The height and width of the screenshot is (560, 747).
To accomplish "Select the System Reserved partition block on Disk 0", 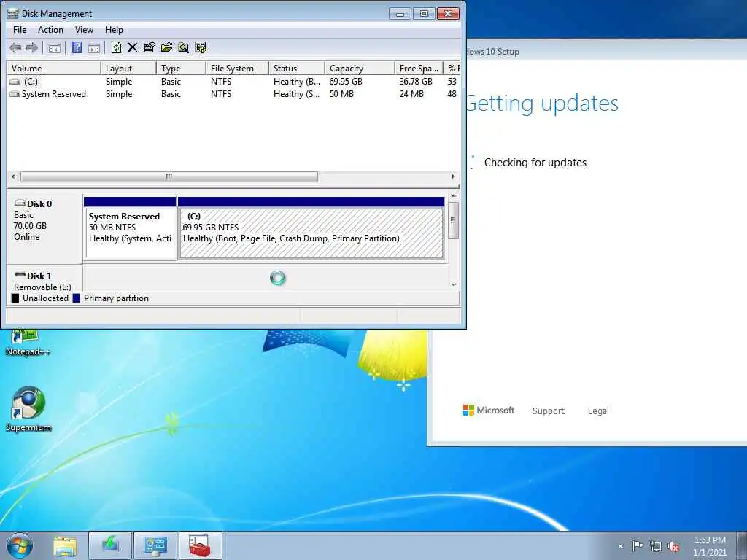I will [x=130, y=228].
